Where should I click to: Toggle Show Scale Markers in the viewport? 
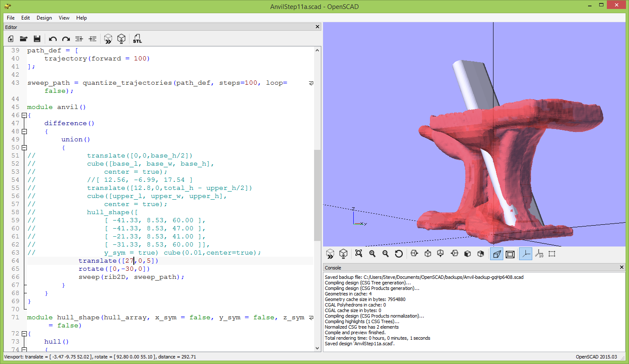point(539,254)
